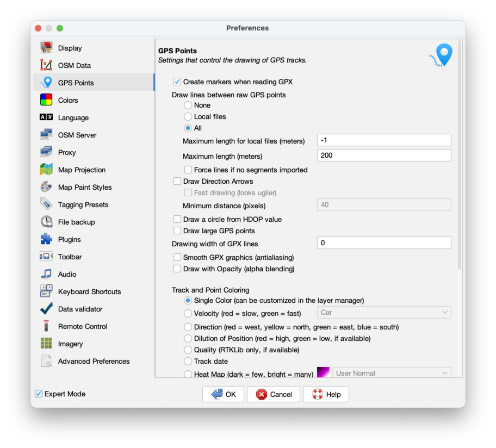
Task: Select the Plugins puzzle piece icon
Action: (x=46, y=239)
